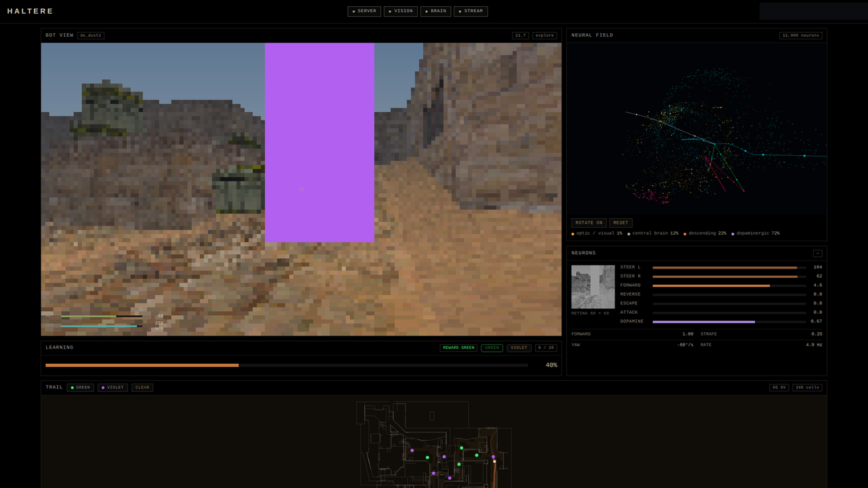This screenshot has height=488, width=868.
Task: Toggle the ROTATE ON button
Action: coord(589,223)
